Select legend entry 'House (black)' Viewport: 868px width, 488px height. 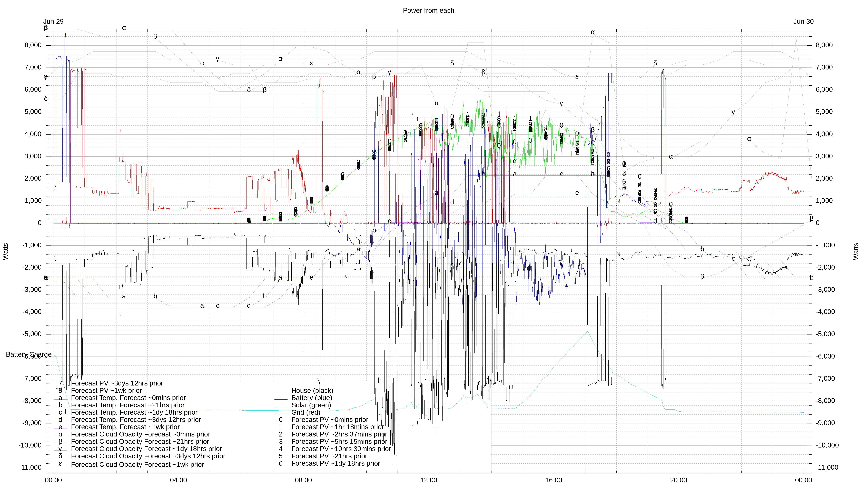[x=312, y=390]
